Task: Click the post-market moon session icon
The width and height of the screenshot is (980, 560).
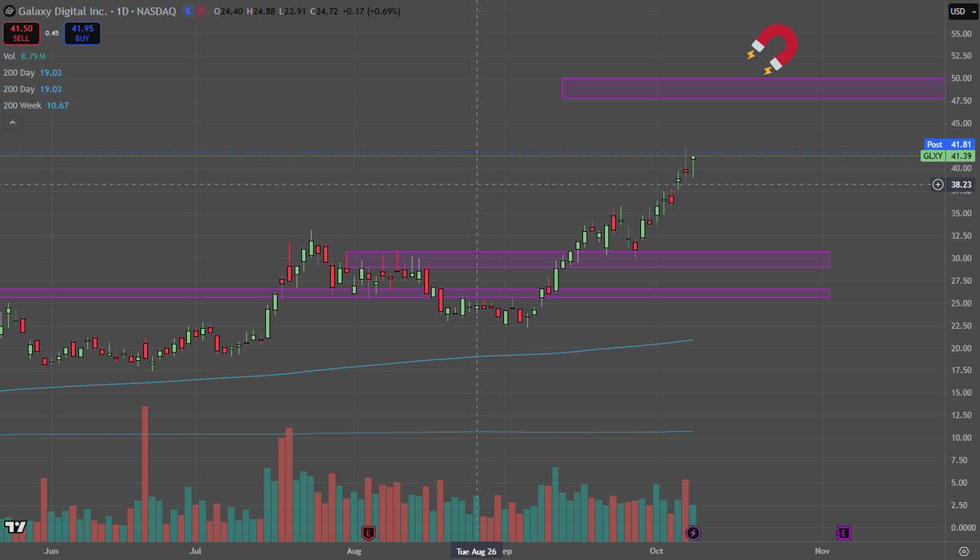Action: click(189, 11)
